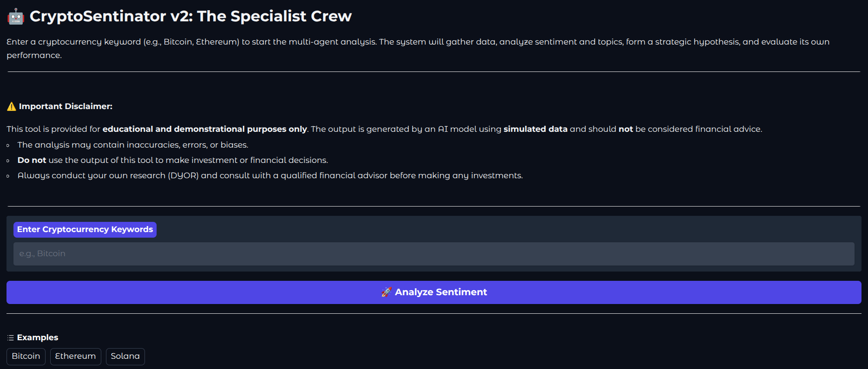Click the rocket icon on the Analyze button
Screen dimensions: 868x369
coord(386,292)
